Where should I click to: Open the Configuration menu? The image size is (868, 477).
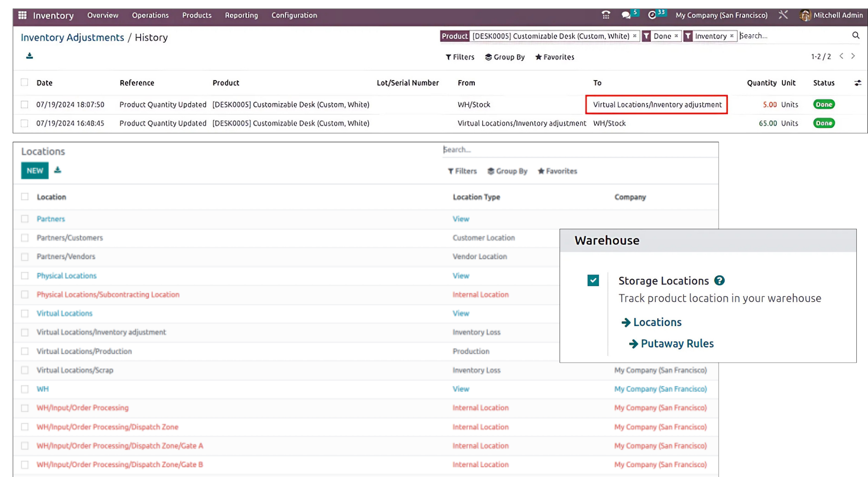(294, 15)
